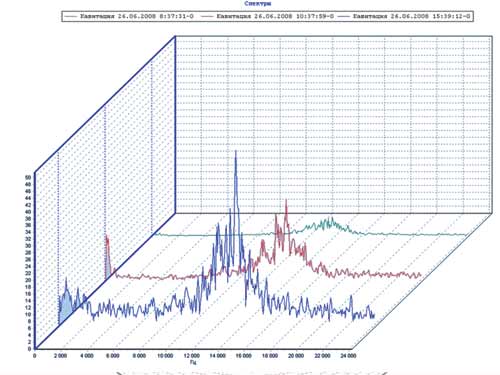Click the "Гц" axis unit label
Viewport: 500px width, 375px height.
(193, 362)
